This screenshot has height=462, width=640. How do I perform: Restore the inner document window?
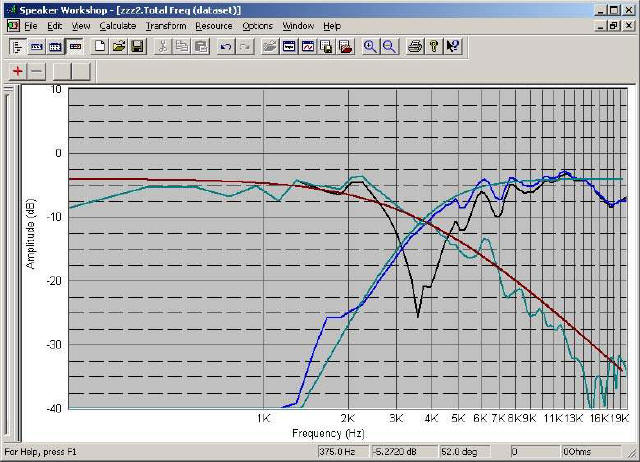(x=614, y=25)
